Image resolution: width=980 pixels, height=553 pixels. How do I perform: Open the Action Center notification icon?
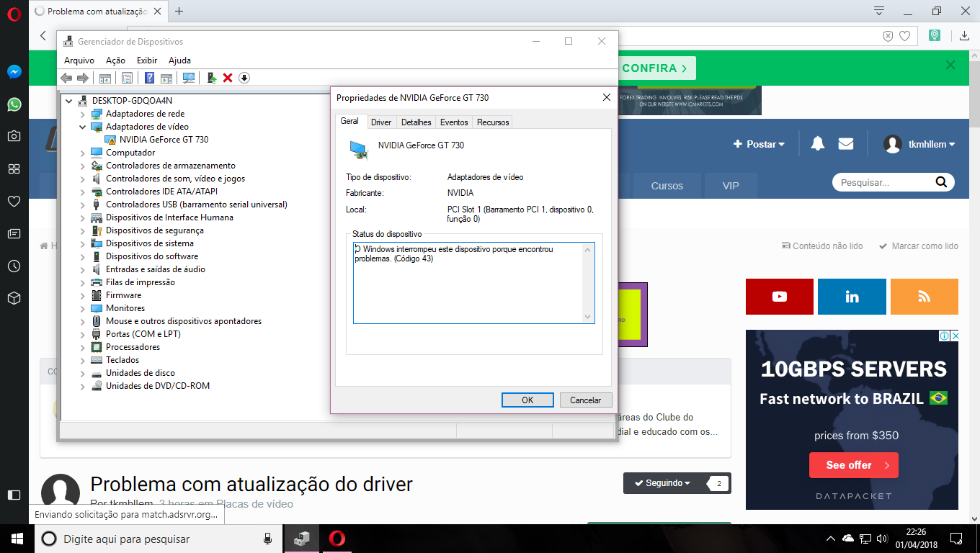point(956,539)
